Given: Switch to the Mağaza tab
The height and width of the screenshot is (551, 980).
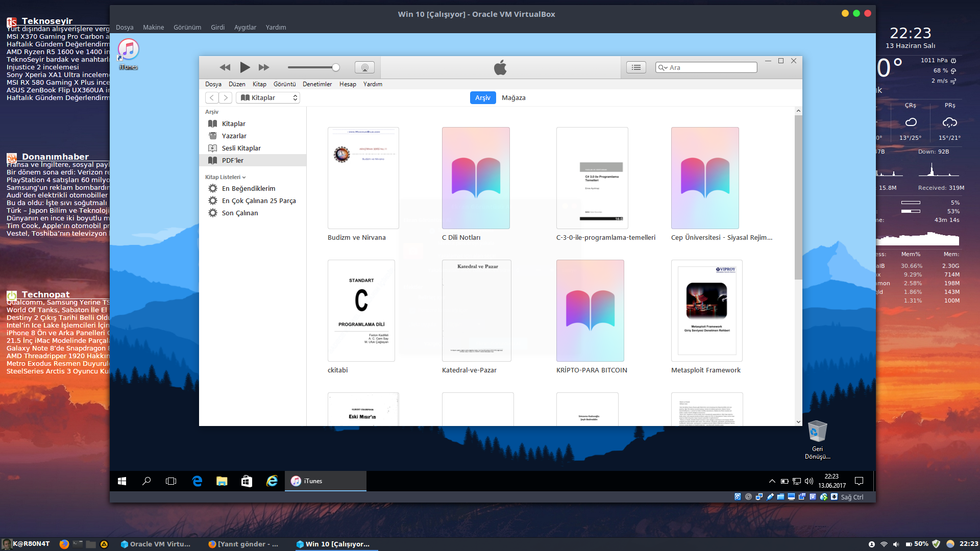Looking at the screenshot, I should [x=513, y=97].
